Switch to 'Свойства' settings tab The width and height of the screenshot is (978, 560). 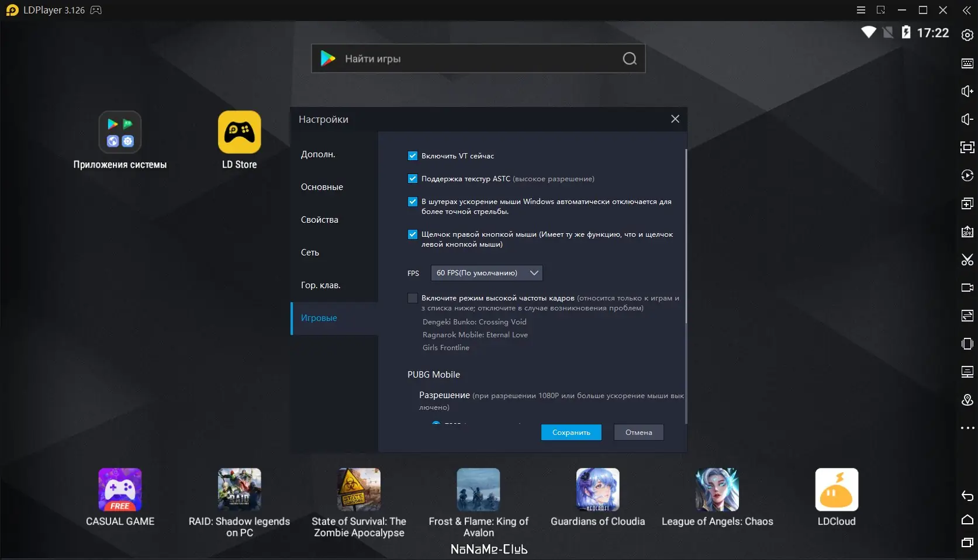tap(334, 220)
